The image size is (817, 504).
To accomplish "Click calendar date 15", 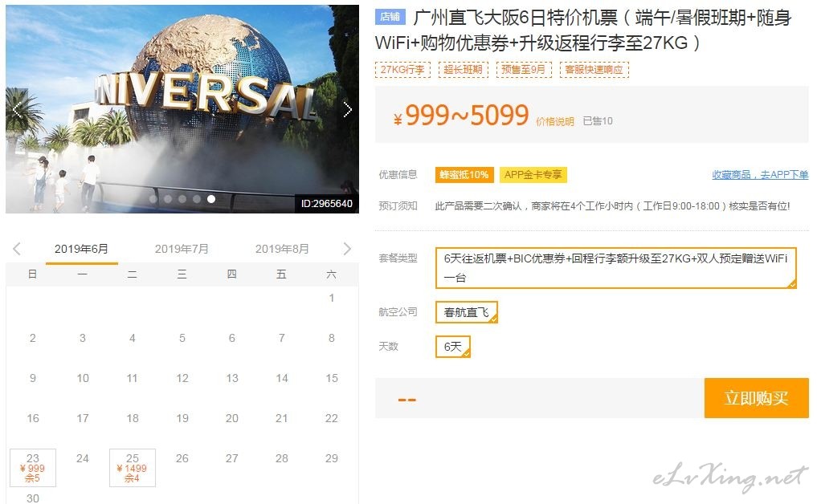I will (332, 378).
